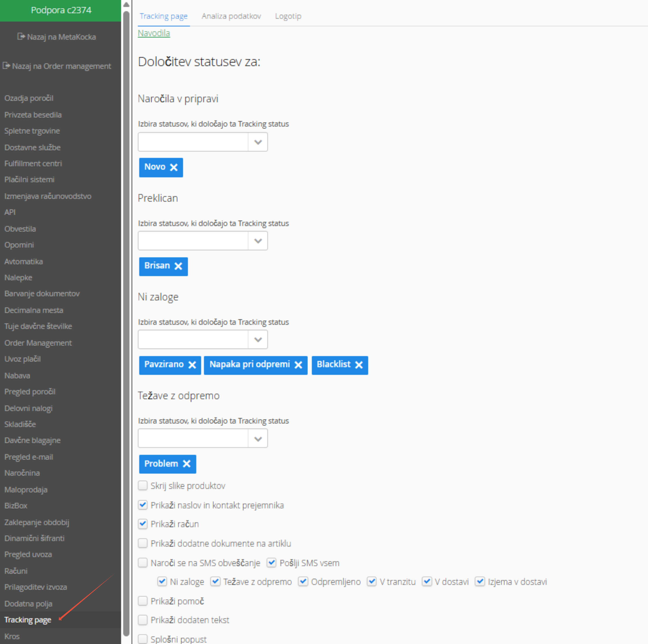
Task: Expand status dropdown under Preklican
Action: coord(257,241)
